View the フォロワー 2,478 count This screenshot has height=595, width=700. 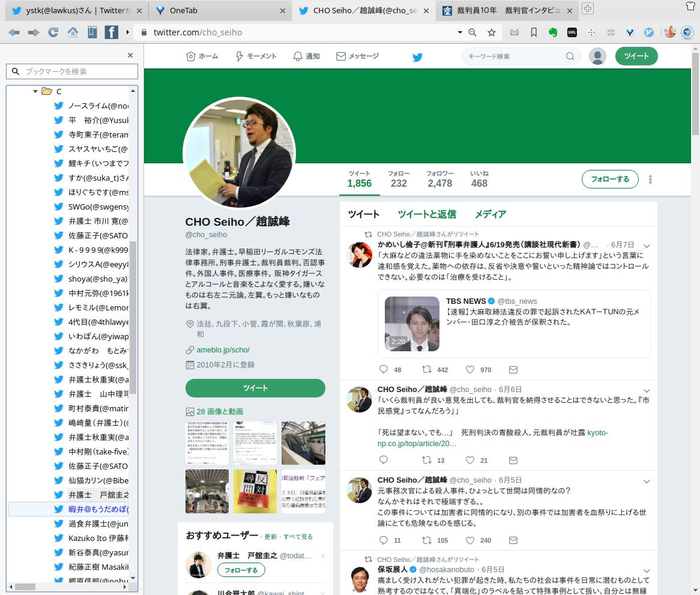tap(439, 179)
